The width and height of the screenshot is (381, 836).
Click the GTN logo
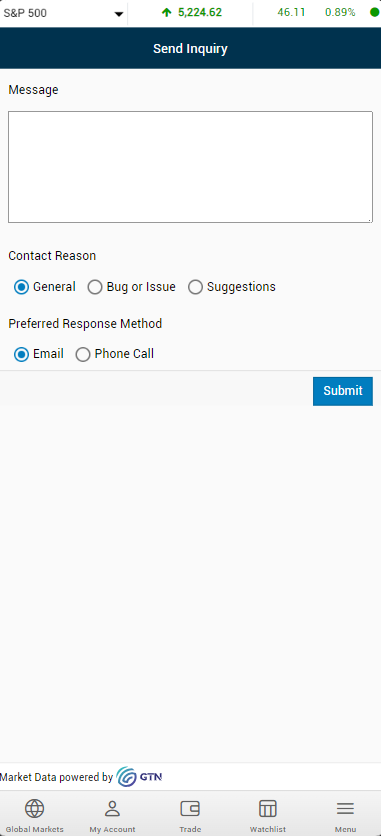(x=139, y=777)
